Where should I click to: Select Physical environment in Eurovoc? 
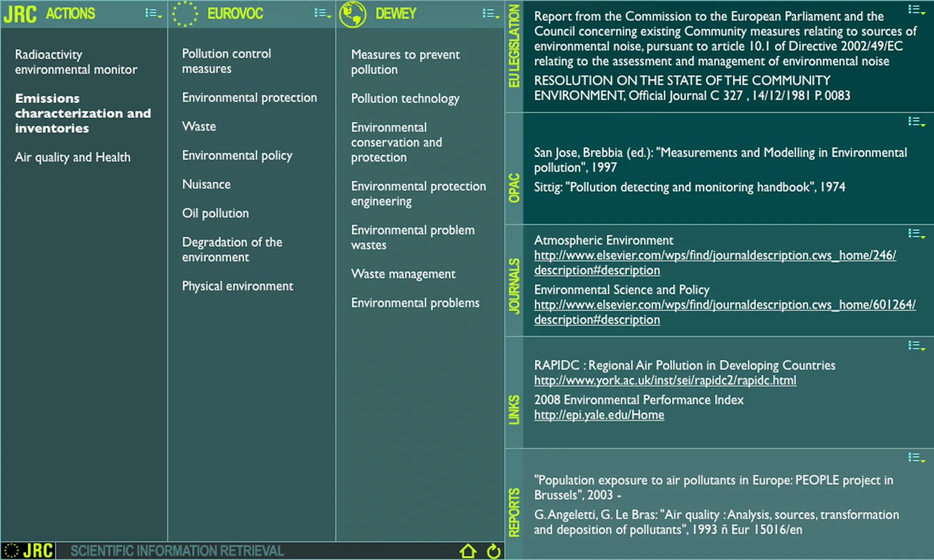[237, 286]
